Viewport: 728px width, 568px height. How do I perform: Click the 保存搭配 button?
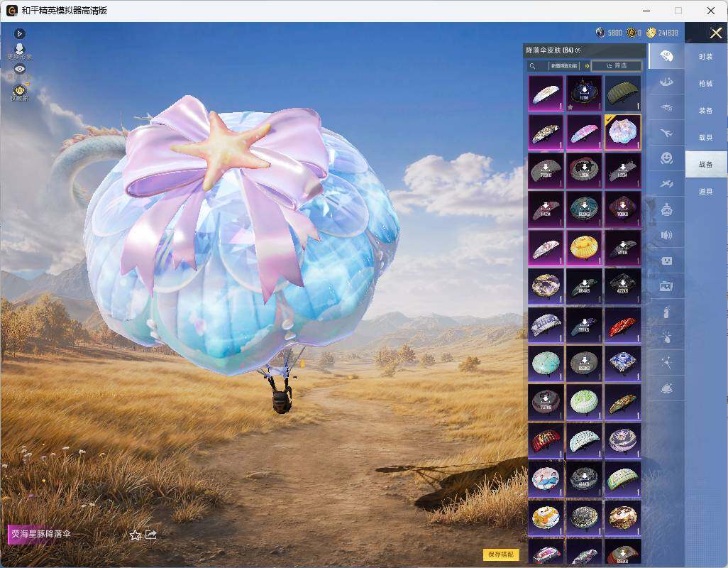(x=501, y=554)
